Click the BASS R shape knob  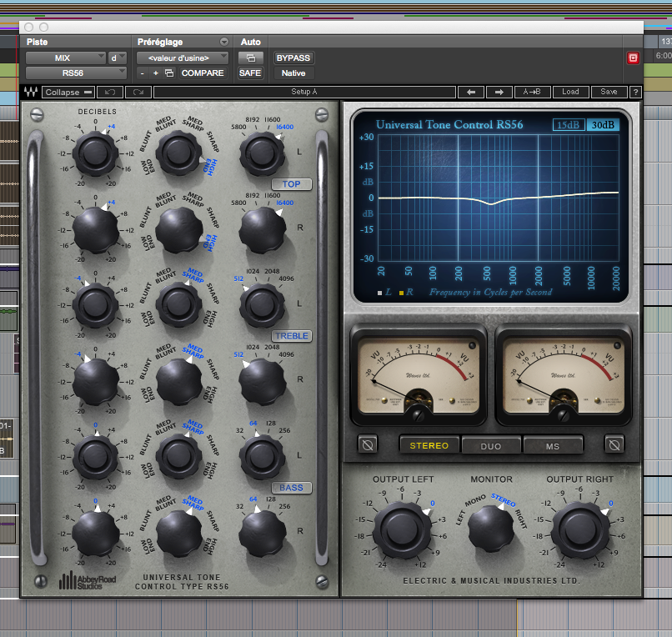click(x=178, y=534)
